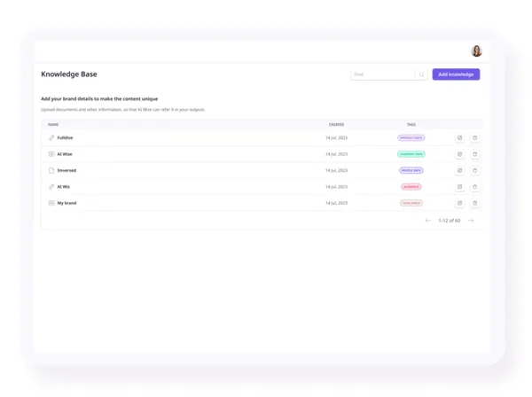Click the edit icon for Fulldive row
The image size is (532, 397).
[x=459, y=138]
